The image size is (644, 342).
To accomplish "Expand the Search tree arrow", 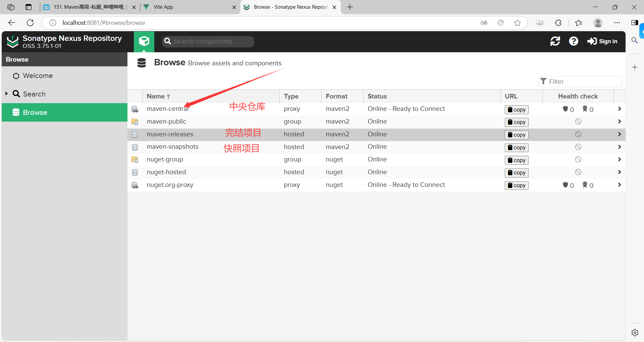I will [x=6, y=93].
